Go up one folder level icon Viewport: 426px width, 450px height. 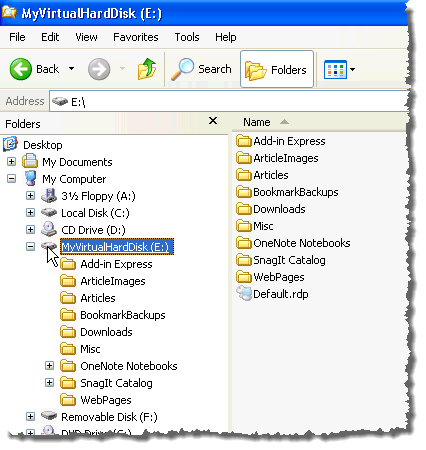[x=147, y=69]
